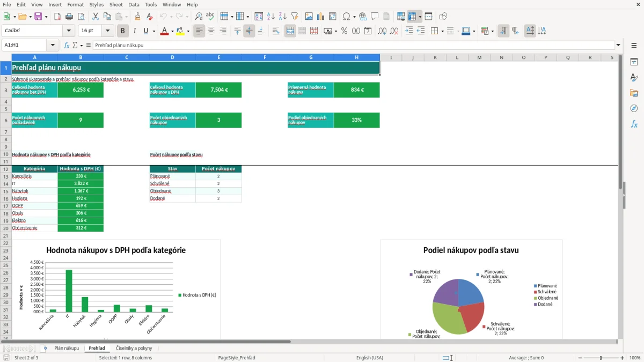Open the Open-file dropdown arrow

[30, 17]
